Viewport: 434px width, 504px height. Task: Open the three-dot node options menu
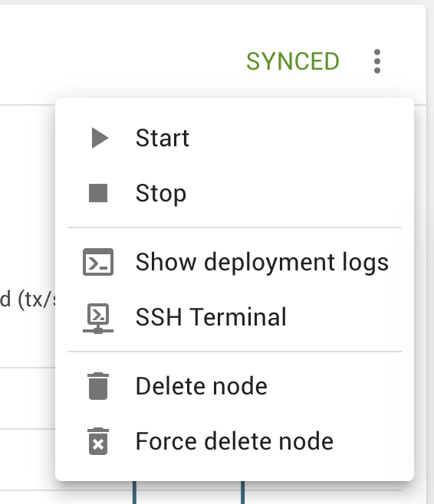pos(377,61)
